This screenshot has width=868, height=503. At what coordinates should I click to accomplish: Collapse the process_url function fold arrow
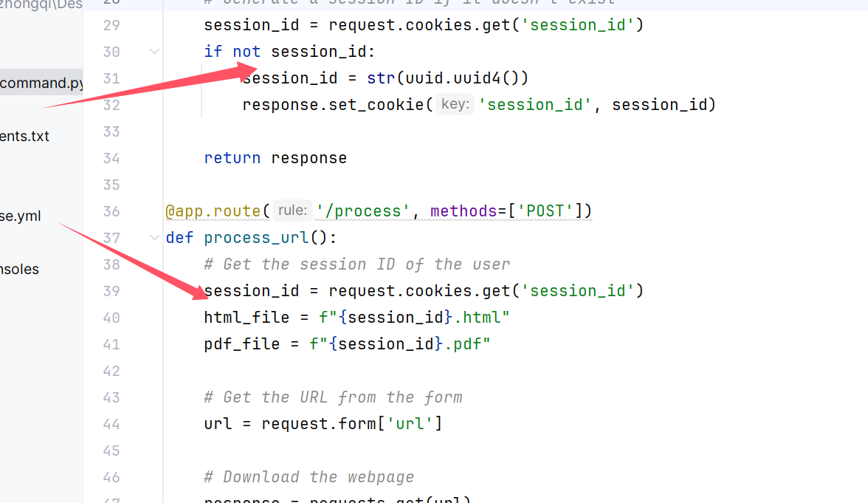click(154, 238)
